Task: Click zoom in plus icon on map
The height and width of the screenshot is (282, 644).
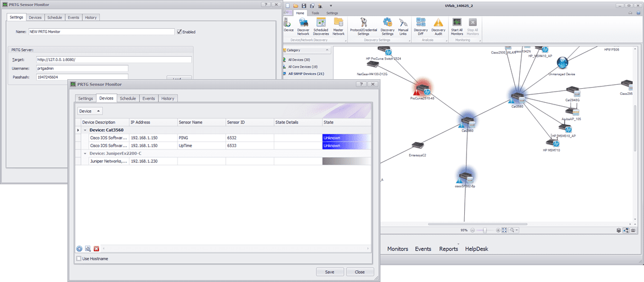Action: click(x=498, y=230)
